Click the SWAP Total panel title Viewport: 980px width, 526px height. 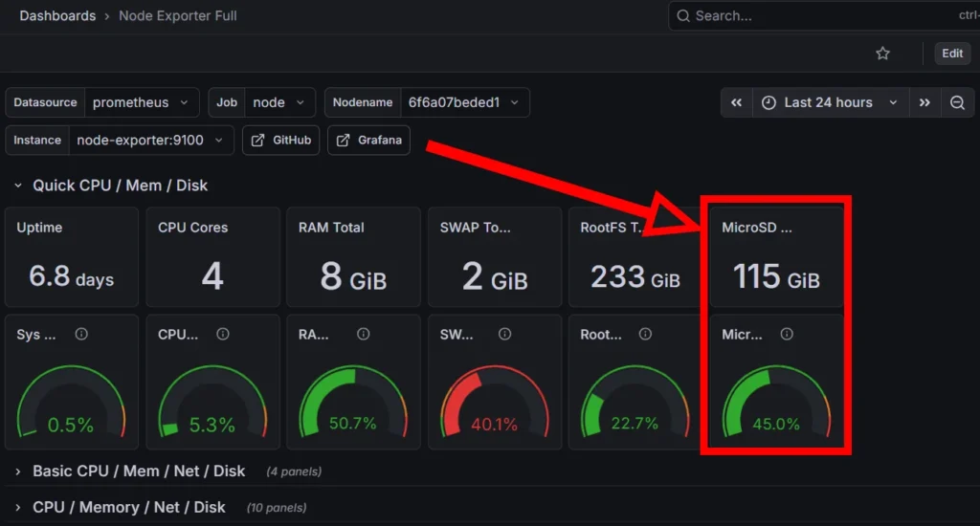pos(475,228)
